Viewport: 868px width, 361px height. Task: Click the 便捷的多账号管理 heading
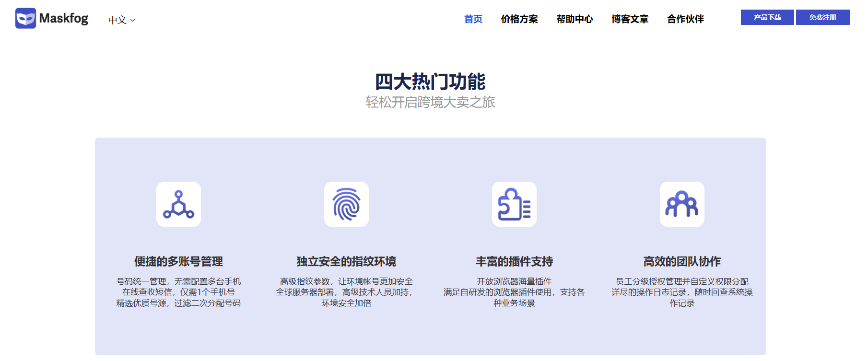178,261
